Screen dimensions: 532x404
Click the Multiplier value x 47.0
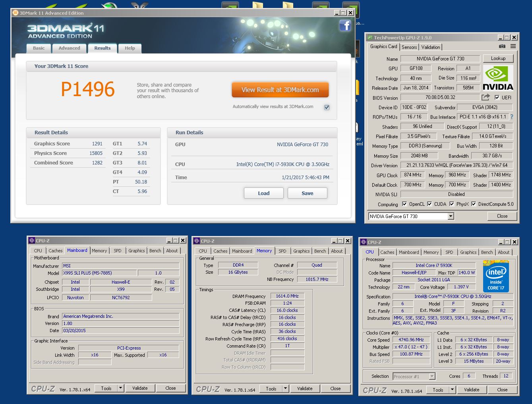tap(412, 347)
